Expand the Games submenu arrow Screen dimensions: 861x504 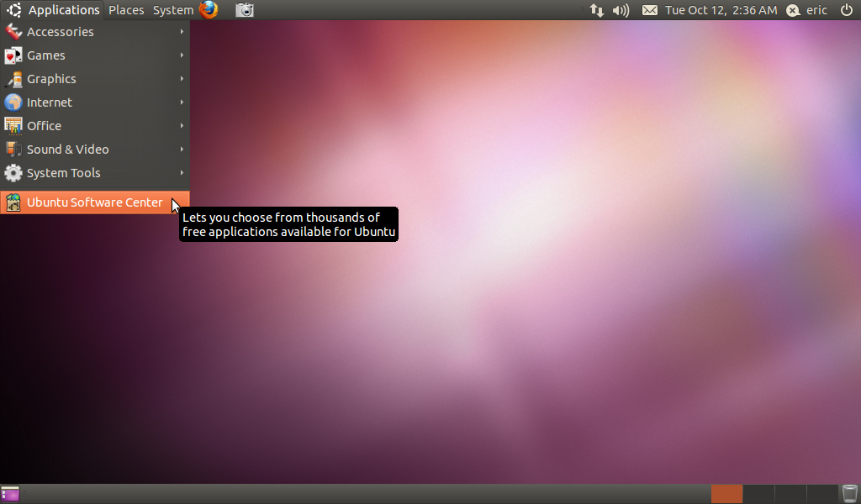[x=182, y=55]
